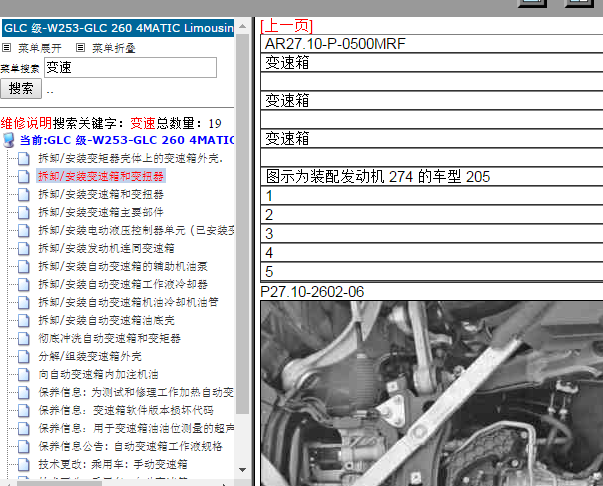Open 保养信息: 变速箱软件版本损坏代码
Viewport: 603px width, 486px height.
point(126,410)
